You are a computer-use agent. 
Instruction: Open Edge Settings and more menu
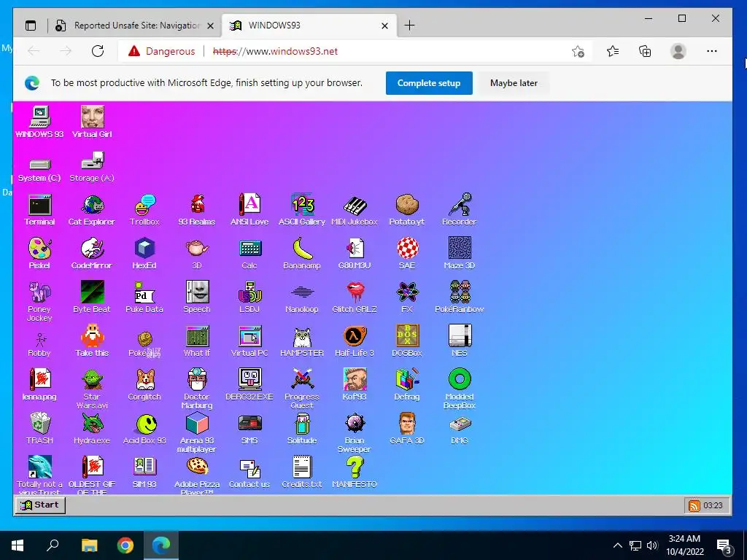point(712,51)
